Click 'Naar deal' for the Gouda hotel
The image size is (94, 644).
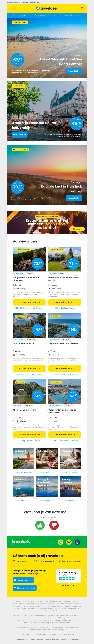(x=20, y=135)
